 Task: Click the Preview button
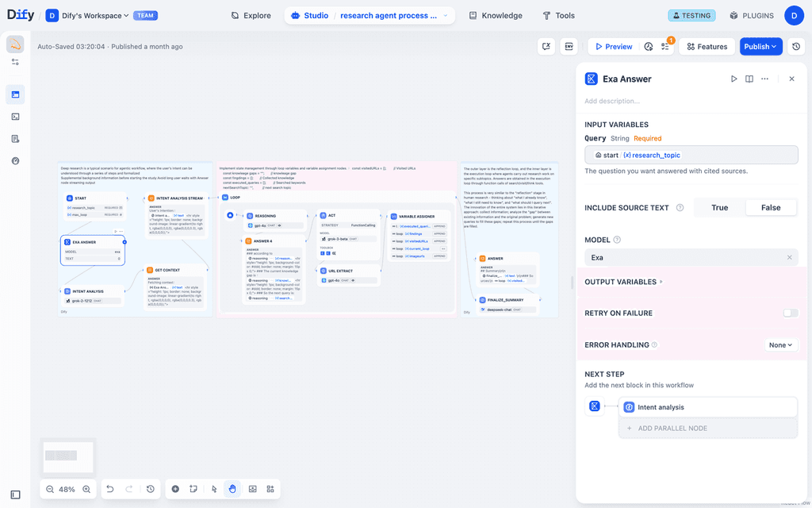pyautogui.click(x=613, y=46)
